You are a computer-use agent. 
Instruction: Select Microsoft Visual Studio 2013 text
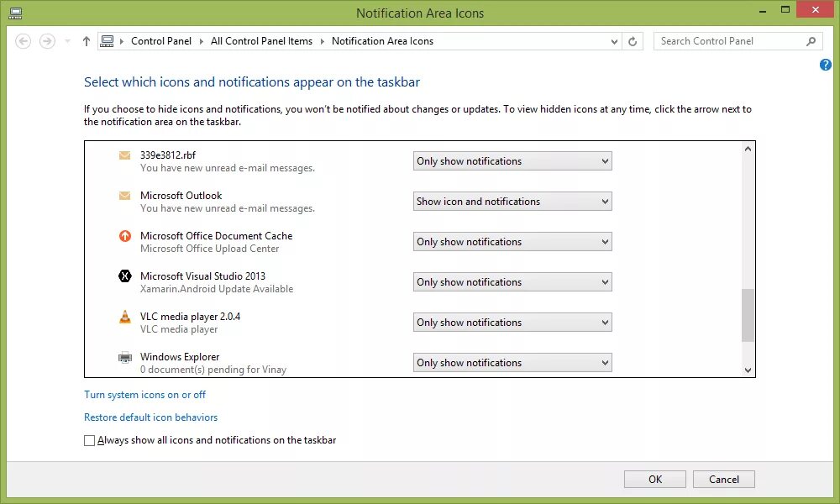tap(202, 276)
